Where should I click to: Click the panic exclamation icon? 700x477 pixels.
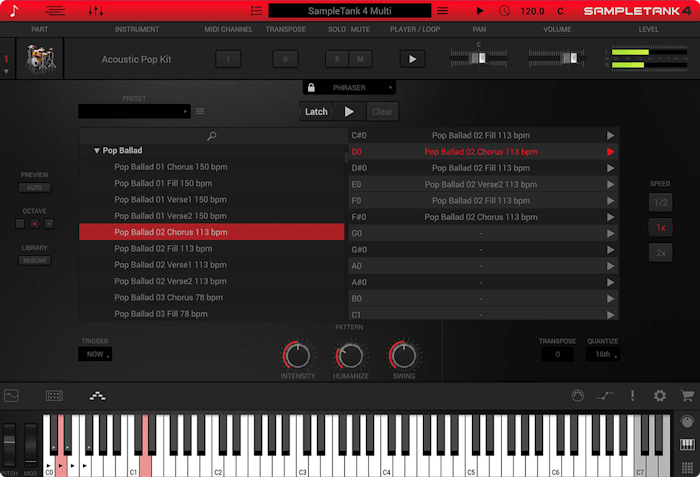pyautogui.click(x=632, y=396)
